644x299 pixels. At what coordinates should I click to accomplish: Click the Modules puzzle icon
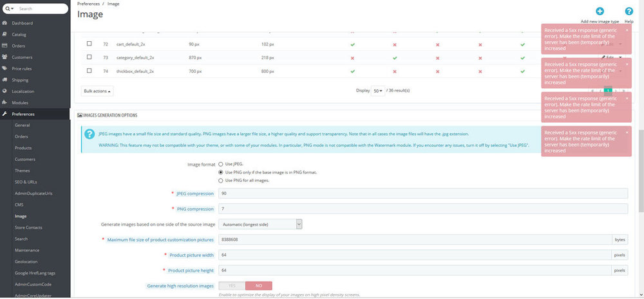[5, 102]
